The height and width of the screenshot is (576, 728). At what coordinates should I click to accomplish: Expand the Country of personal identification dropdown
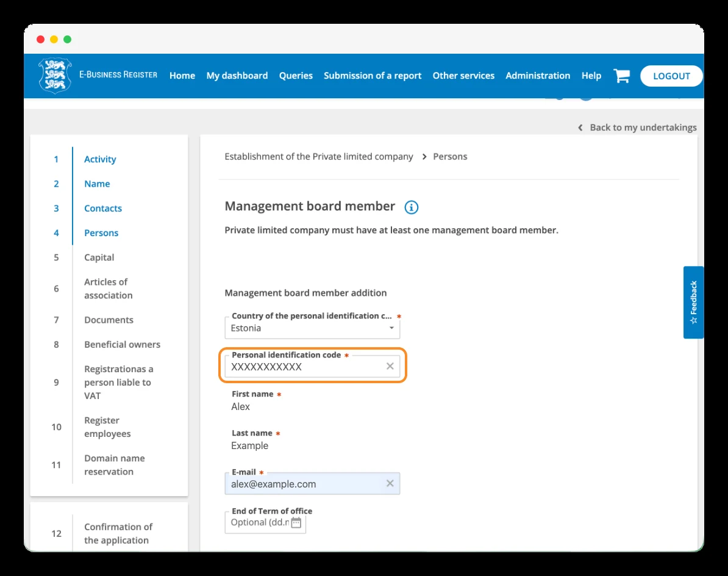point(312,328)
